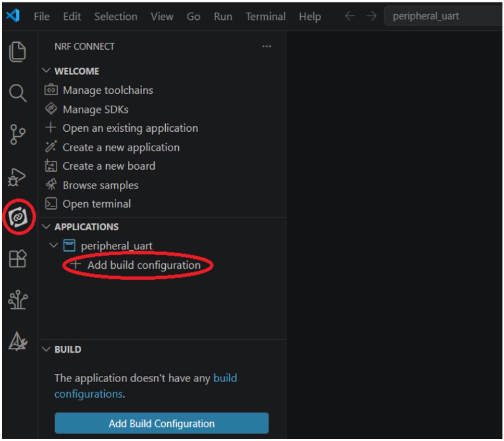Click the APPLICATIONS section header label

click(86, 227)
